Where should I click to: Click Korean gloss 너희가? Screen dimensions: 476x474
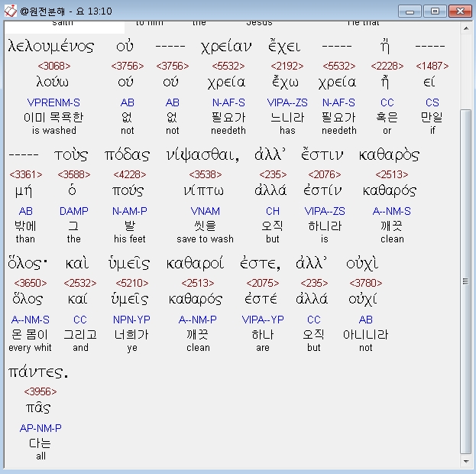click(x=131, y=335)
